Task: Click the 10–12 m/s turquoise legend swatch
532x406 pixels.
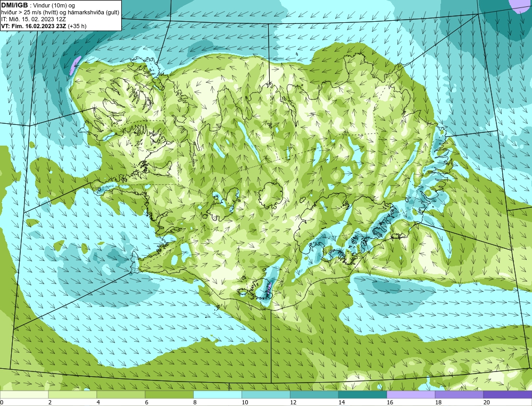Action: coord(266,394)
